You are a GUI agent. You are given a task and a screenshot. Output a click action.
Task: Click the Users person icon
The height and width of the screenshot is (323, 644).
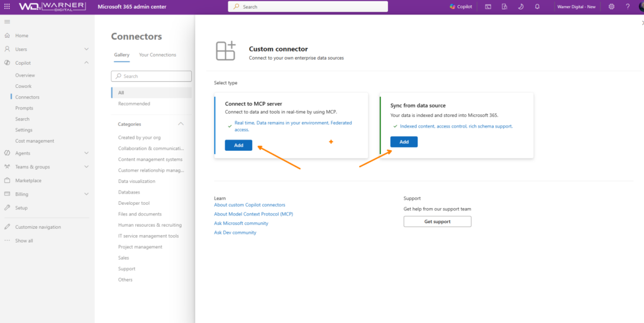(x=7, y=49)
